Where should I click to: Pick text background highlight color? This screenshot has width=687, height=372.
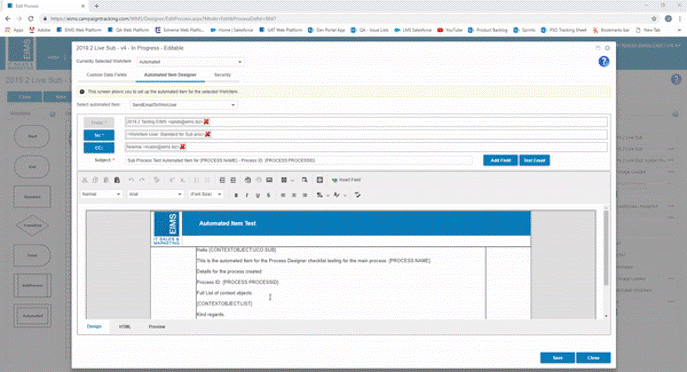[x=320, y=195]
